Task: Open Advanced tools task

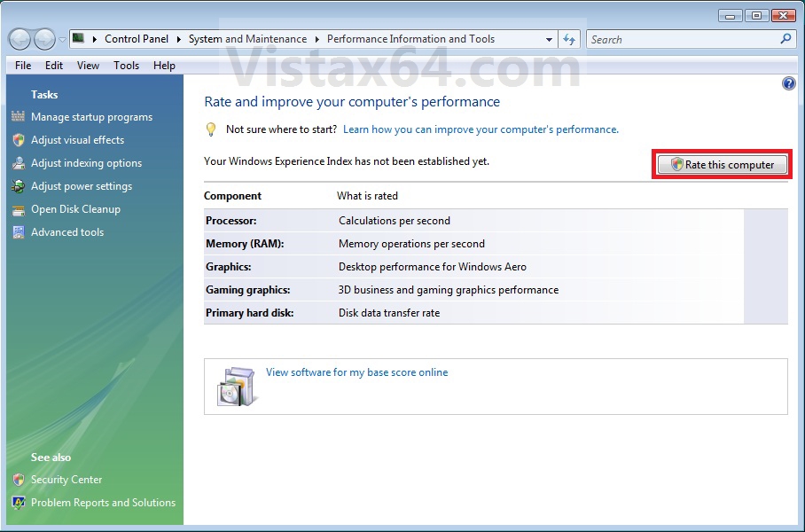Action: (x=67, y=232)
